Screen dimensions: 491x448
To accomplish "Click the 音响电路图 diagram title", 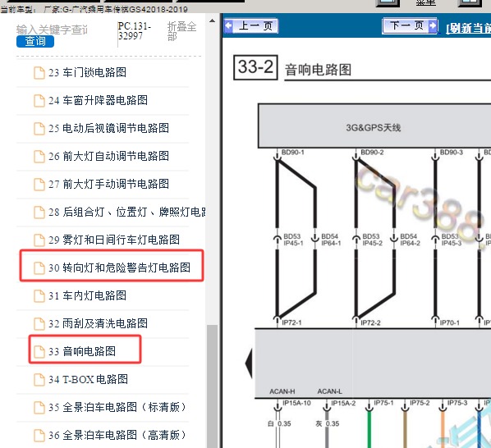I will click(x=318, y=70).
